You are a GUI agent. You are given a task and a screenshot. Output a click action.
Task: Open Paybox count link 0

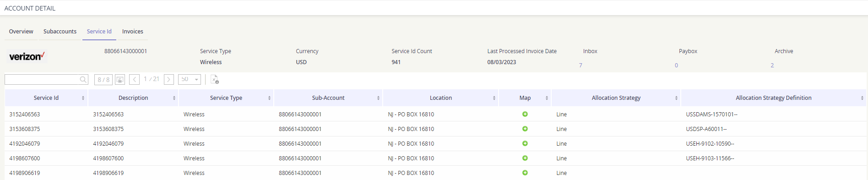tap(676, 65)
